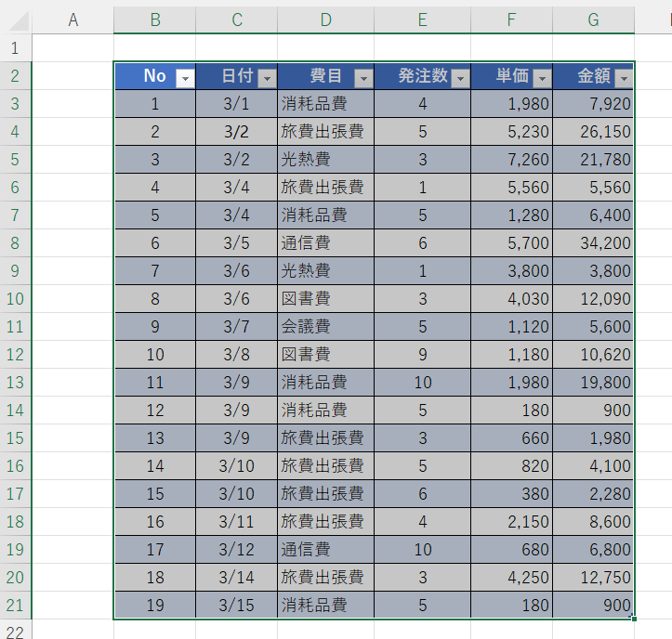This screenshot has width=672, height=639.
Task: Expand the 金額 filter arrow
Action: 624,79
